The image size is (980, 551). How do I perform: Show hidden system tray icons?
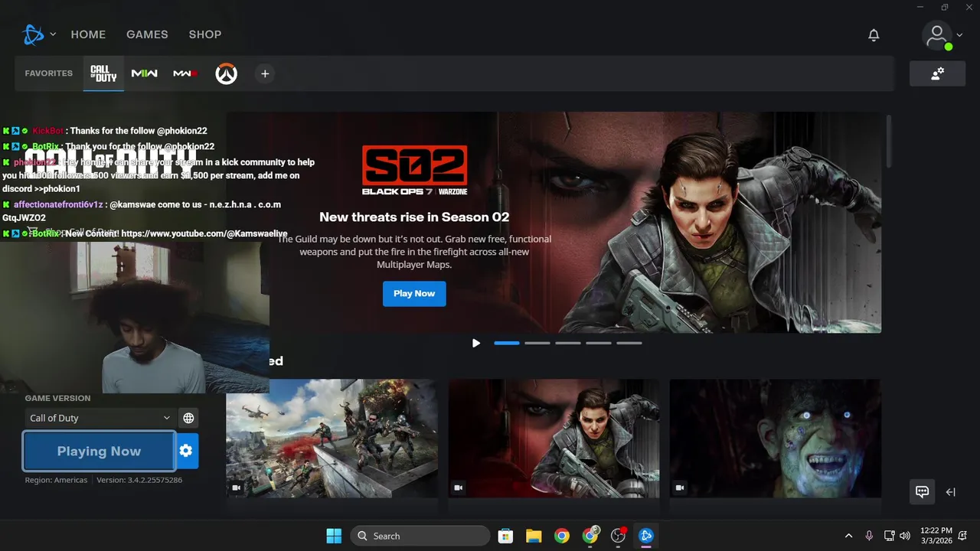(x=848, y=536)
